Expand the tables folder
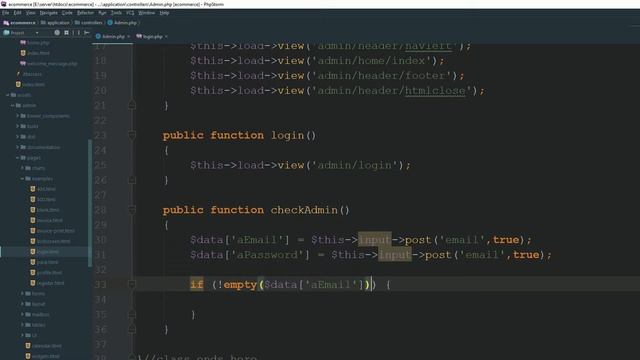Viewport: 640px width, 360px height. [x=22, y=325]
